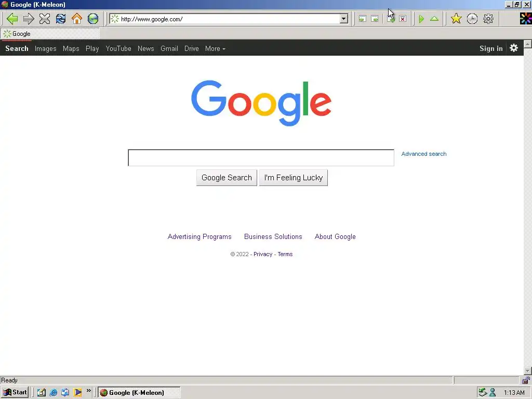The width and height of the screenshot is (532, 399).
Task: Open preferences with the toolbar gear icon
Action: [x=488, y=19]
